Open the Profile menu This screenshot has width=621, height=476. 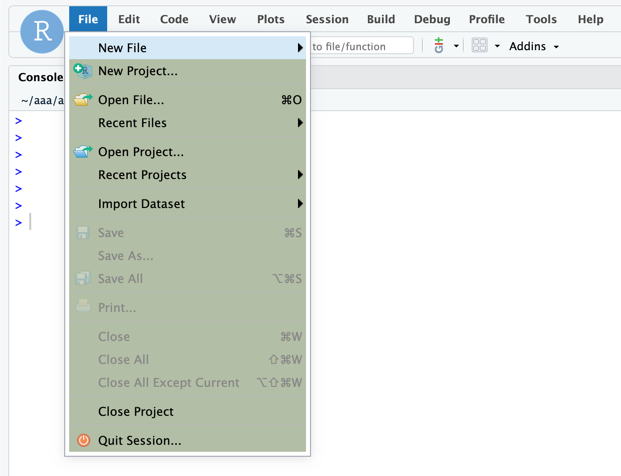click(487, 19)
